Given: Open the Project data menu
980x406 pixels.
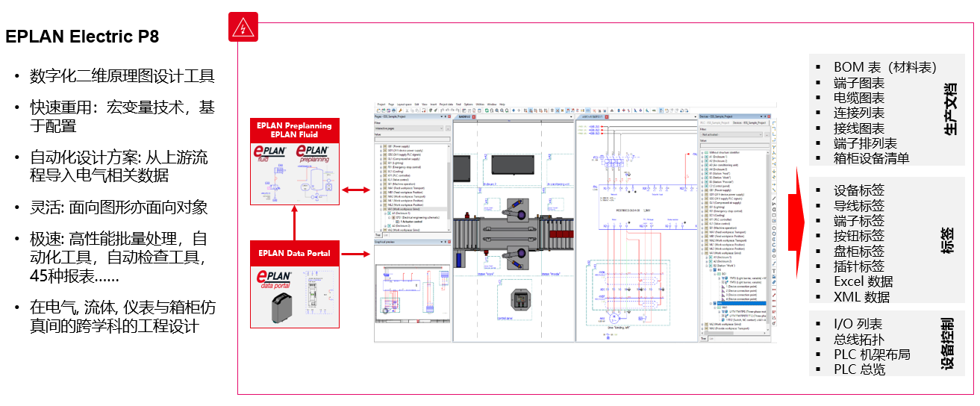Looking at the screenshot, I should coord(446,104).
